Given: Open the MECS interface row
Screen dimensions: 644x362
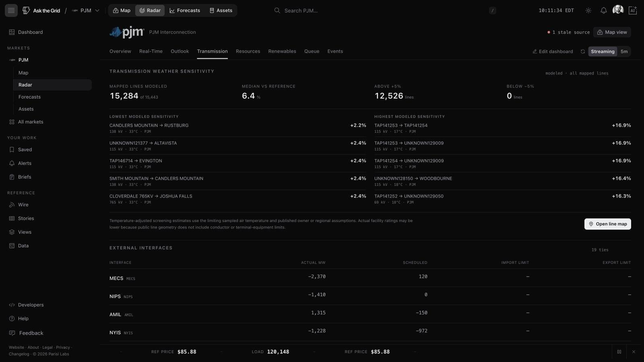Looking at the screenshot, I should coord(370,278).
